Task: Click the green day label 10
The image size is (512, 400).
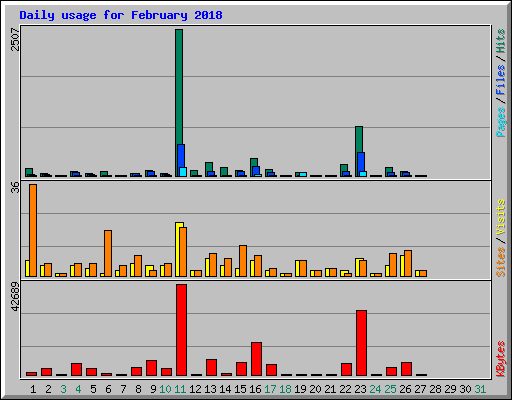Action: [165, 389]
